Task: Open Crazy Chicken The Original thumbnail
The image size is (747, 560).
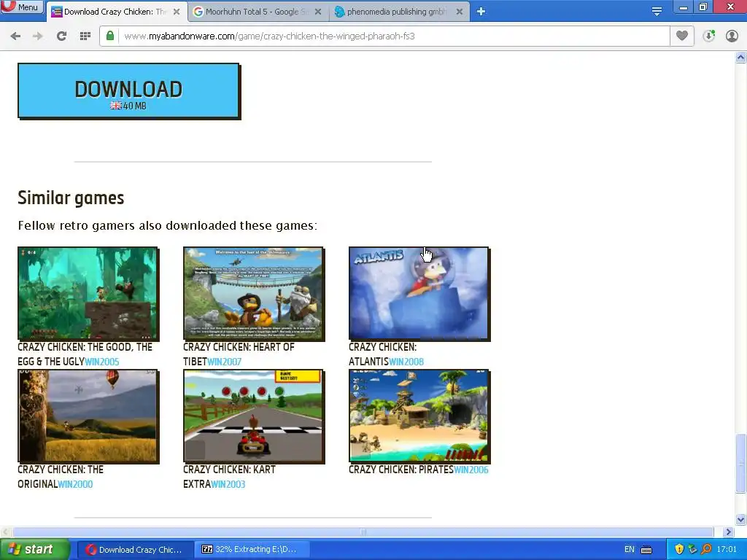Action: click(x=88, y=416)
